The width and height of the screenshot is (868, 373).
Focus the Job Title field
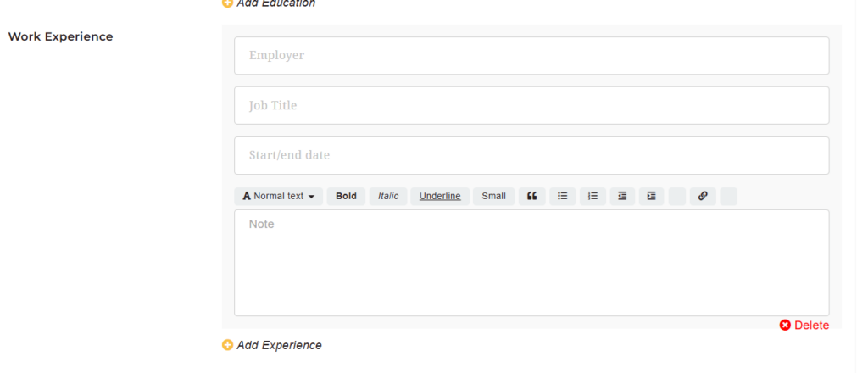click(531, 106)
